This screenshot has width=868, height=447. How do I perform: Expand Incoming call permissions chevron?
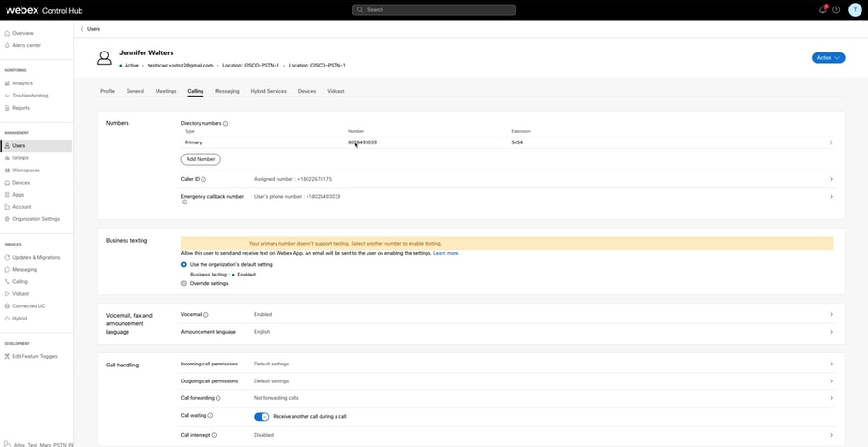tap(831, 364)
